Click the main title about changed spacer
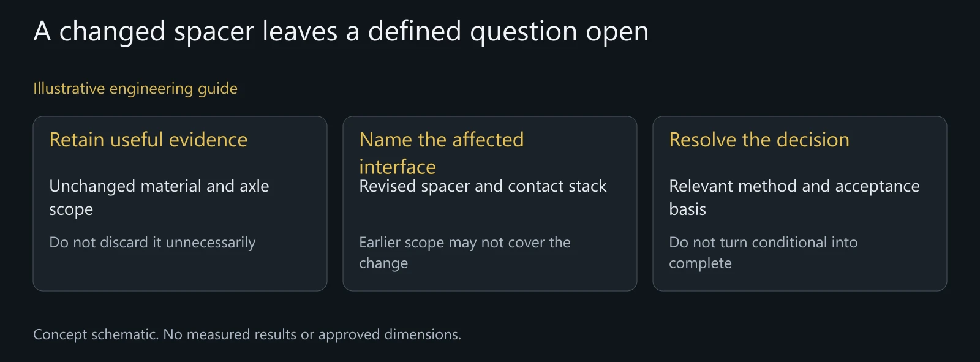980x362 pixels. pos(341,31)
